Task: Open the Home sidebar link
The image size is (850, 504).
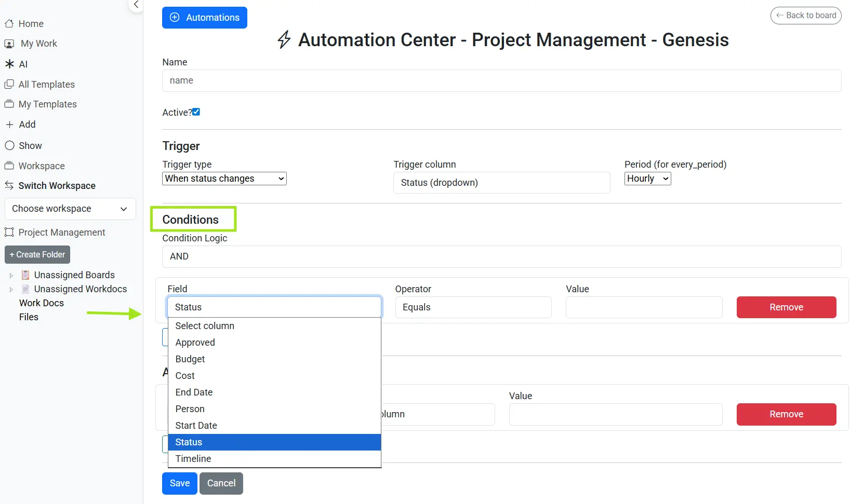Action: 31,23
